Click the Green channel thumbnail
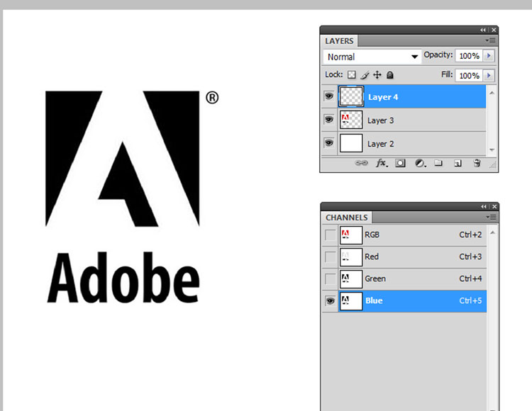This screenshot has height=411, width=532. click(351, 279)
